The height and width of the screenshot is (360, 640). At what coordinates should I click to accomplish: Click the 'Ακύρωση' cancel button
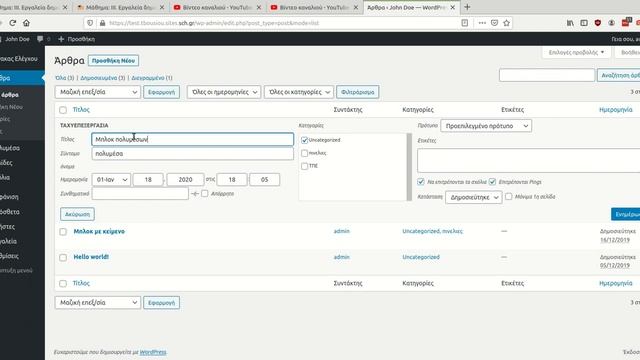click(77, 214)
